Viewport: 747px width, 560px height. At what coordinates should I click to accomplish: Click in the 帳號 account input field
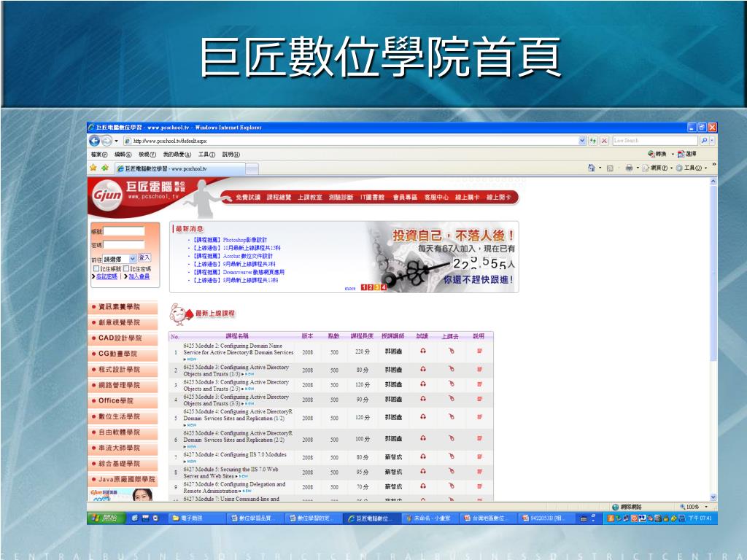[x=124, y=231]
